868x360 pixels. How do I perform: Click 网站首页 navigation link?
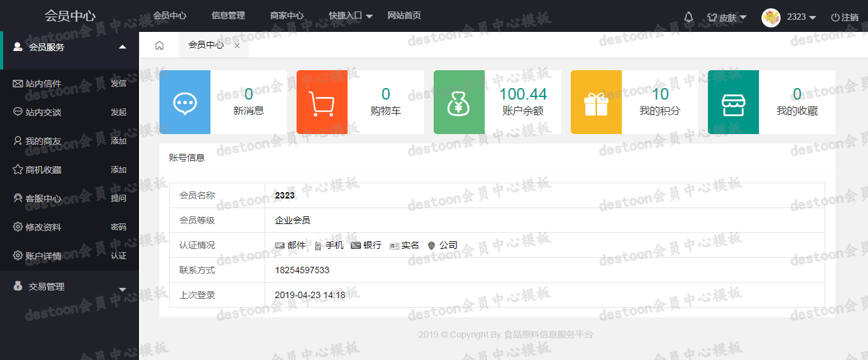(404, 15)
